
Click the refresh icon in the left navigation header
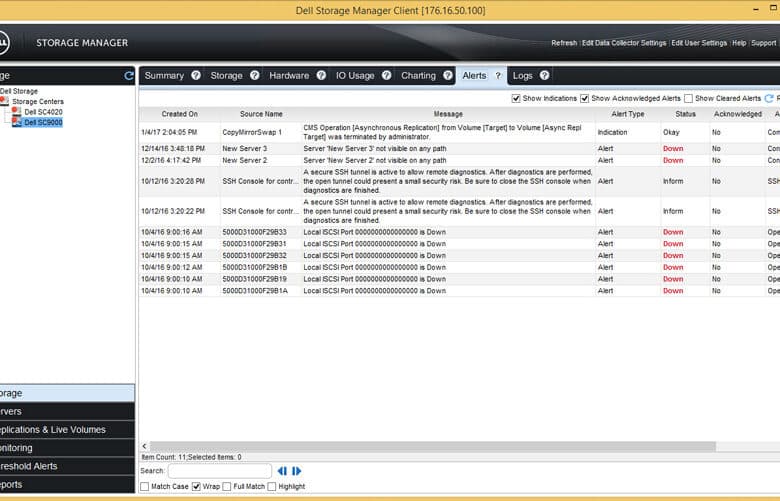[129, 76]
